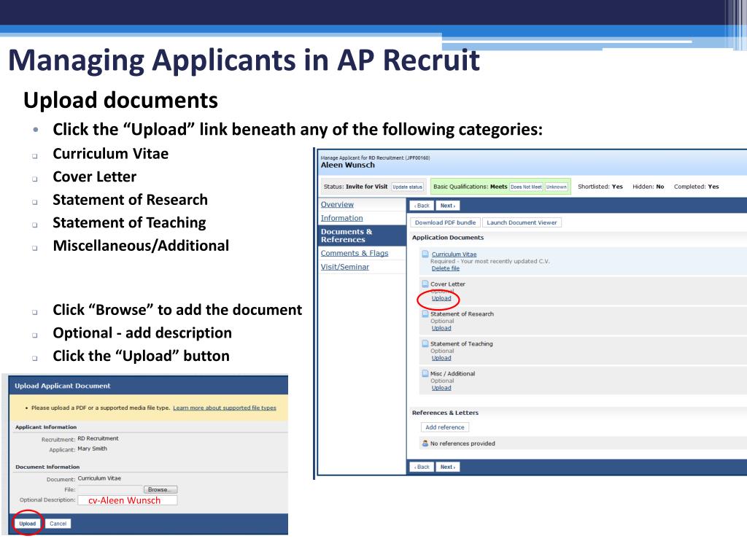This screenshot has width=747, height=560.
Task: Click the Completed: Yes text
Action: 697,187
